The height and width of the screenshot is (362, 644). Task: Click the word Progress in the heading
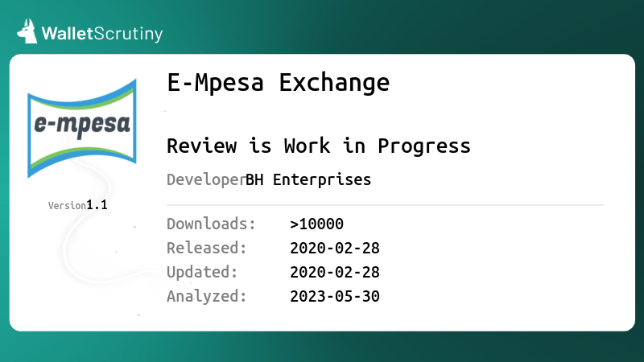click(424, 147)
